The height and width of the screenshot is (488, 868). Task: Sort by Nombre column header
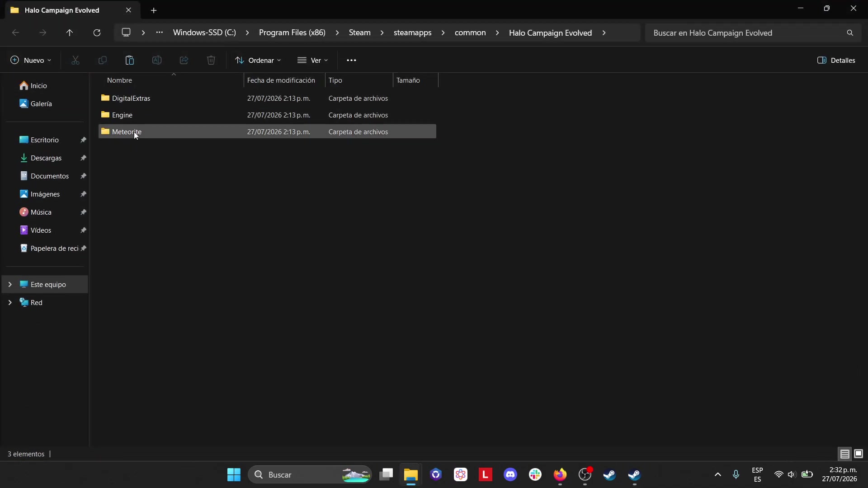click(171, 80)
